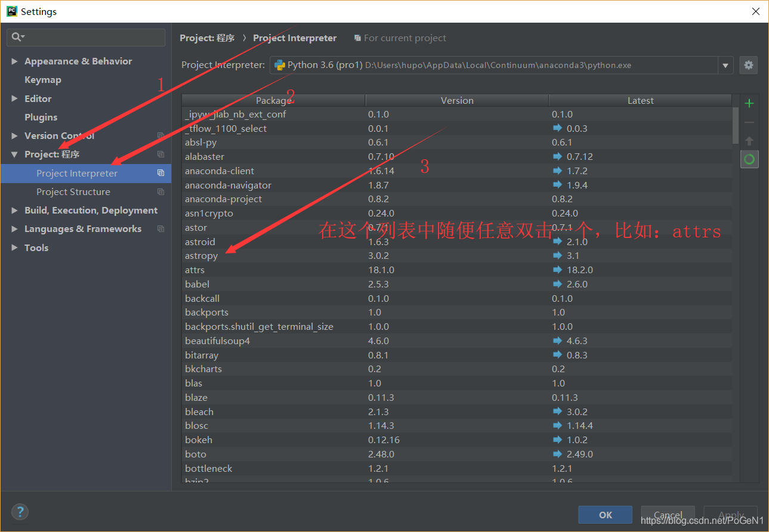Click update arrow icon in the _tflow_1100_select row
This screenshot has width=769, height=532.
557,128
